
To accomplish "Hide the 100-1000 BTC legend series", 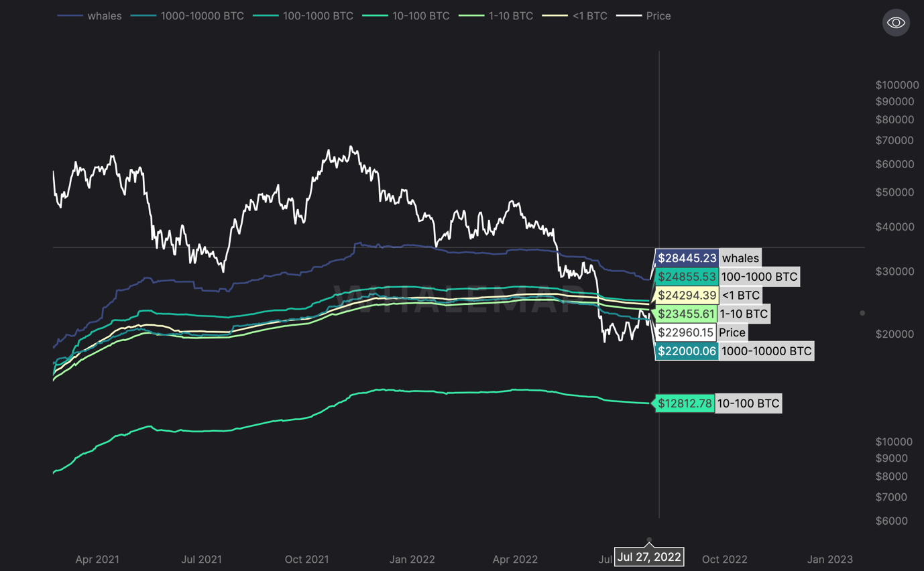I will (x=304, y=15).
